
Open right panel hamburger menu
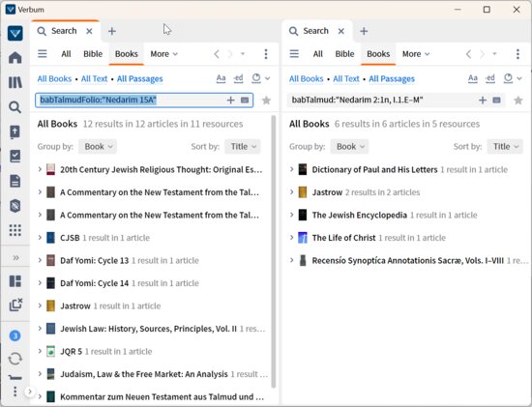294,53
